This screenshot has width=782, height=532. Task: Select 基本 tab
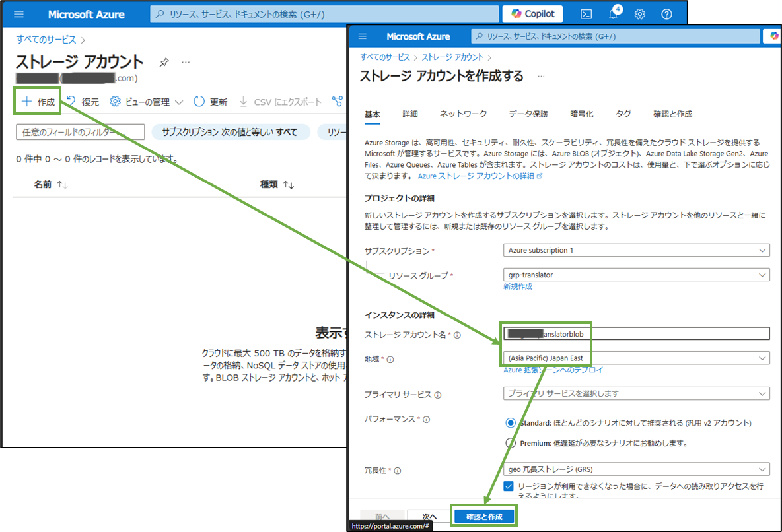coord(372,114)
